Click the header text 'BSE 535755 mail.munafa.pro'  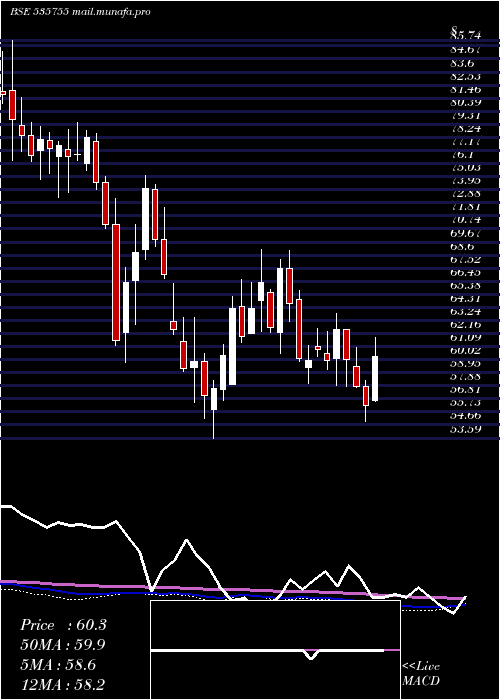pos(80,12)
